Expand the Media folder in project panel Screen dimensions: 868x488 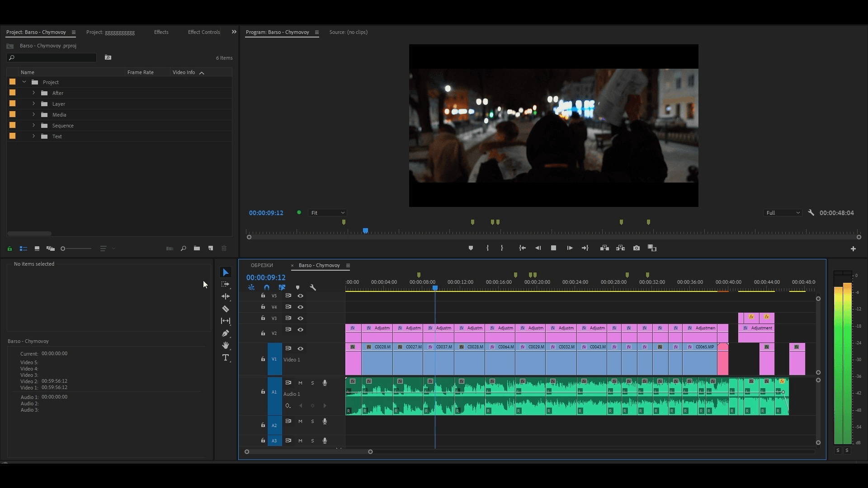point(33,114)
